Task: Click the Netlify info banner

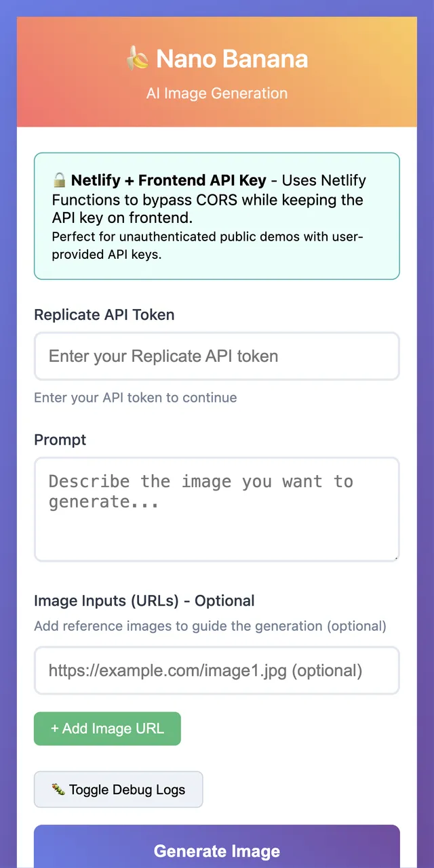Action: click(216, 216)
